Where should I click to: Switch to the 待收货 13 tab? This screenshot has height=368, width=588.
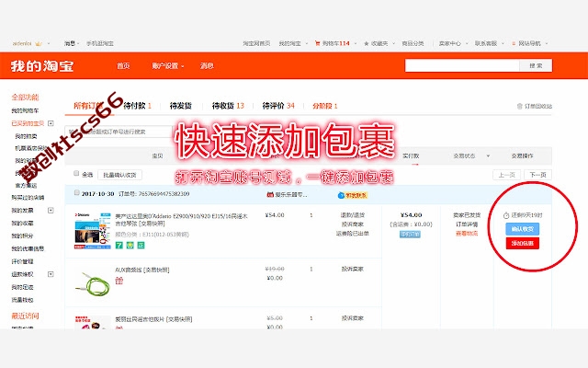[x=228, y=106]
